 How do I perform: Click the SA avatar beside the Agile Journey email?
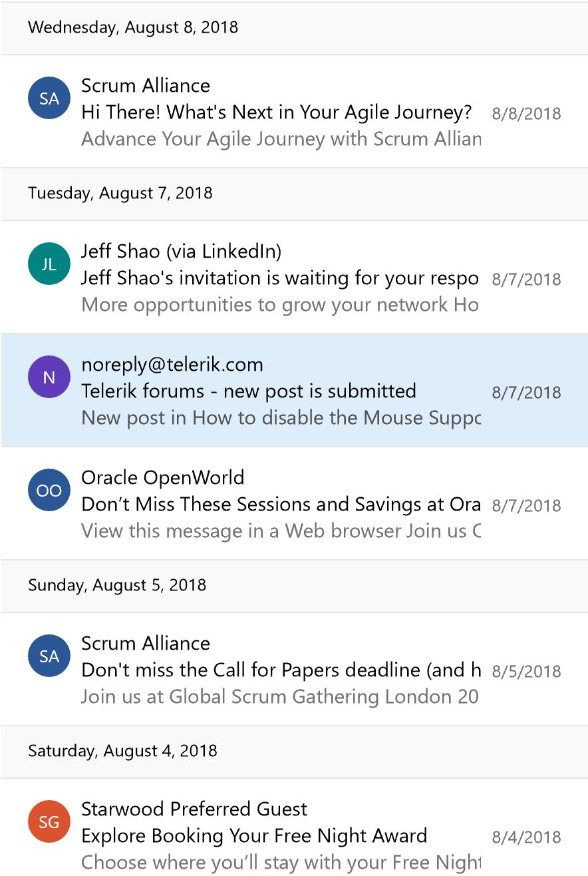pyautogui.click(x=49, y=99)
